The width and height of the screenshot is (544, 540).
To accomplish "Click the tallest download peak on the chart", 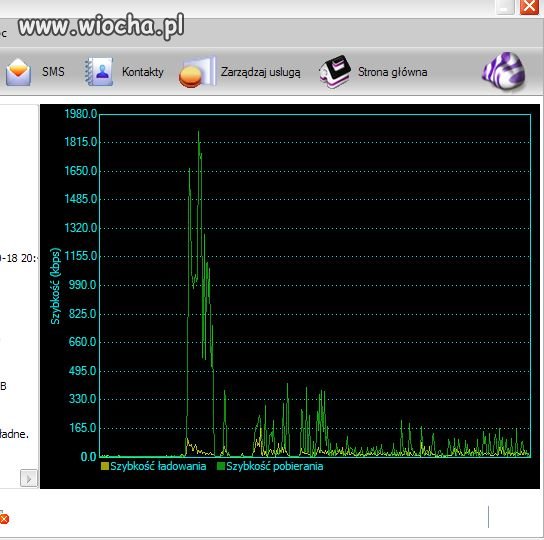I will point(198,132).
